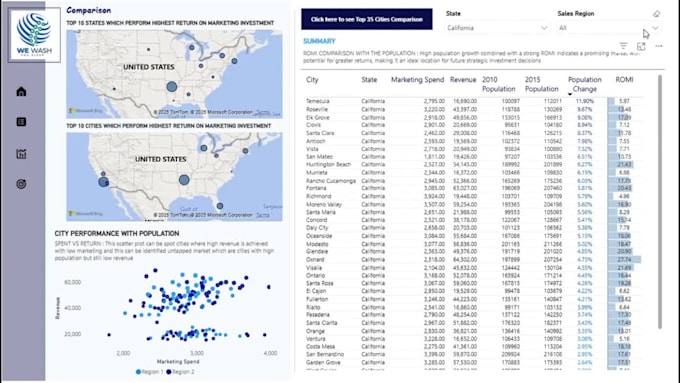Click the 16,690.00 revenue value for Temecula
Image resolution: width=680 pixels, height=383 pixels.
[x=465, y=101]
